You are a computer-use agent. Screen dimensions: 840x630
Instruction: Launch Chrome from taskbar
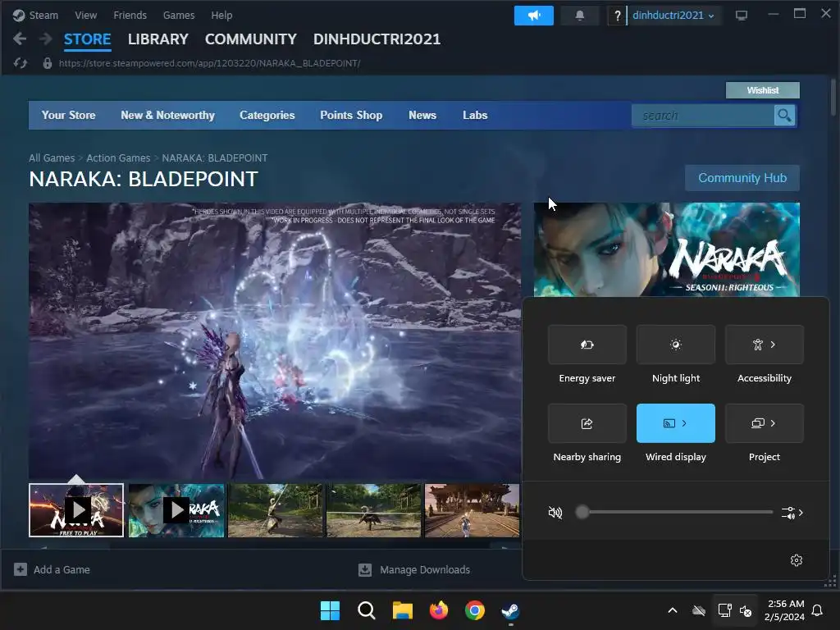point(475,610)
